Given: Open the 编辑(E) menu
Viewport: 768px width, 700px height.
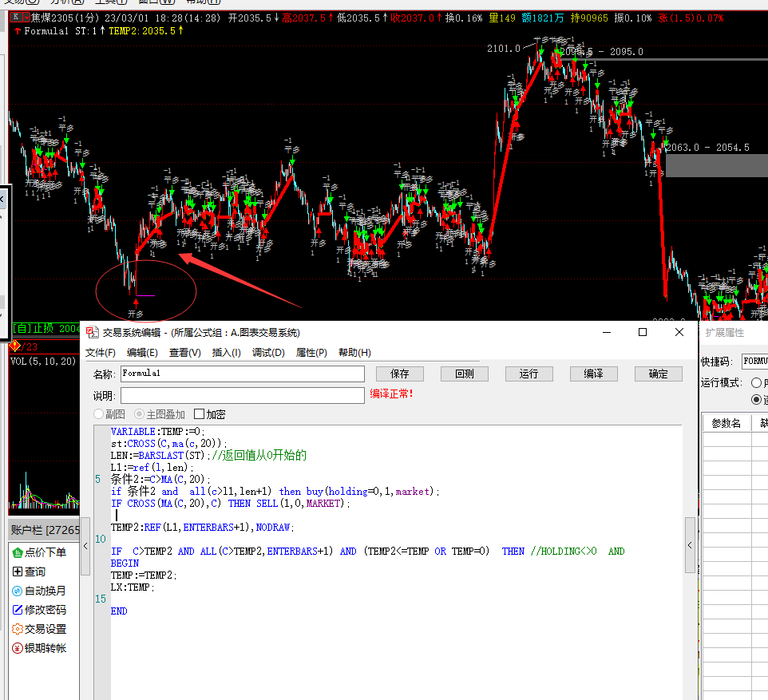Looking at the screenshot, I should [142, 353].
